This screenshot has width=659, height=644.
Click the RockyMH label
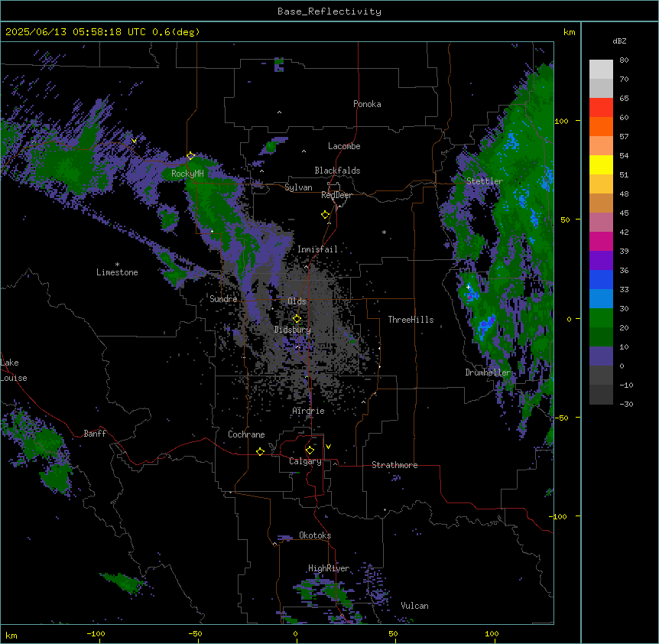coord(187,174)
